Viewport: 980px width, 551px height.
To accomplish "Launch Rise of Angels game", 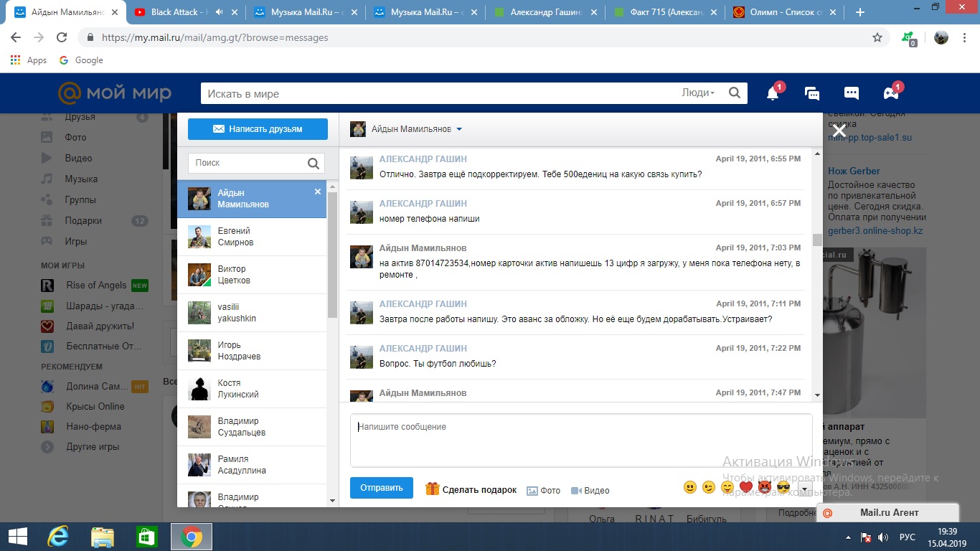I will (x=96, y=285).
